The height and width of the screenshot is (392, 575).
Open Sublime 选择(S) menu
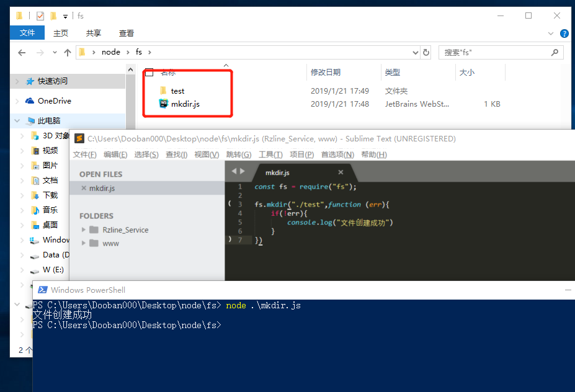pyautogui.click(x=146, y=154)
